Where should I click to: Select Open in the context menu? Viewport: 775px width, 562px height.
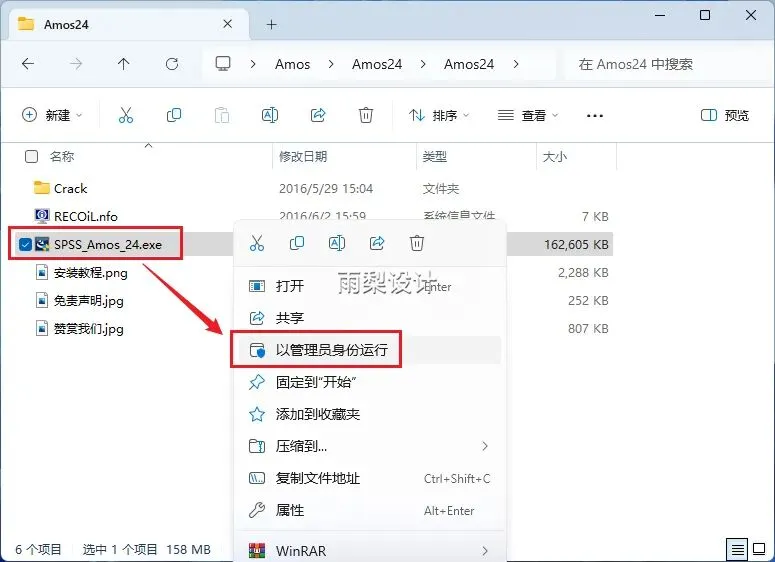(368, 286)
